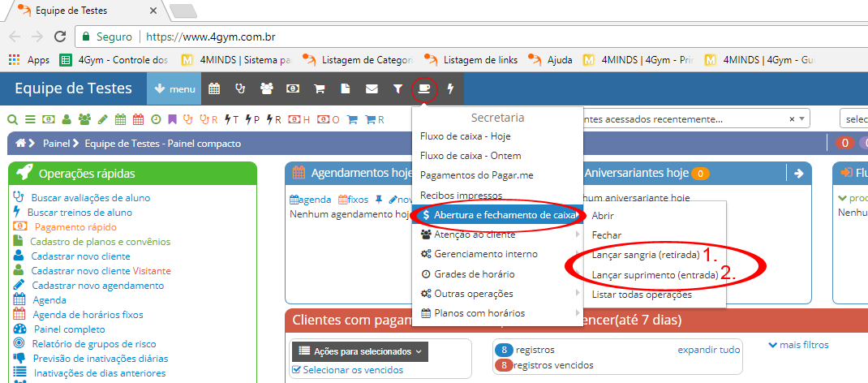This screenshot has height=383, width=868.
Task: Open the clients group icon in navbar
Action: pos(266,88)
